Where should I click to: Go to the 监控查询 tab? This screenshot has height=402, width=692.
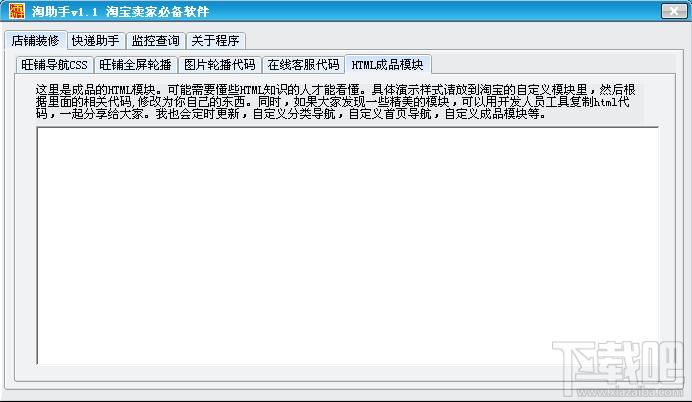coord(156,41)
